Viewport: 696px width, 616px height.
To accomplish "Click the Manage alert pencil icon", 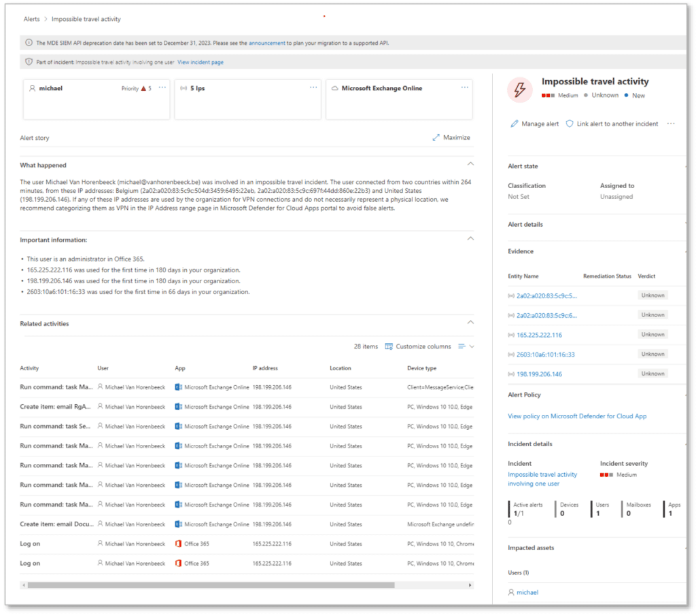I will [515, 124].
